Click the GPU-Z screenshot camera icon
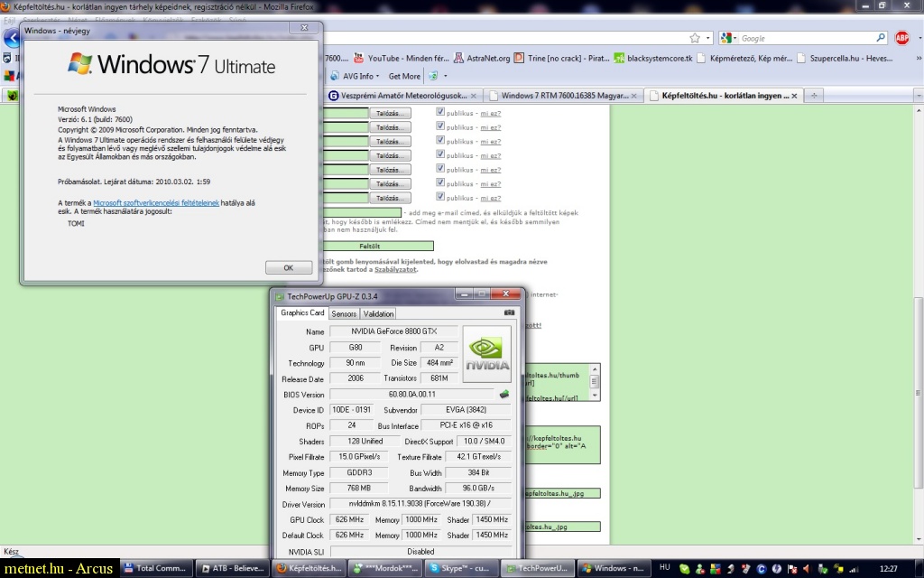 (x=509, y=312)
